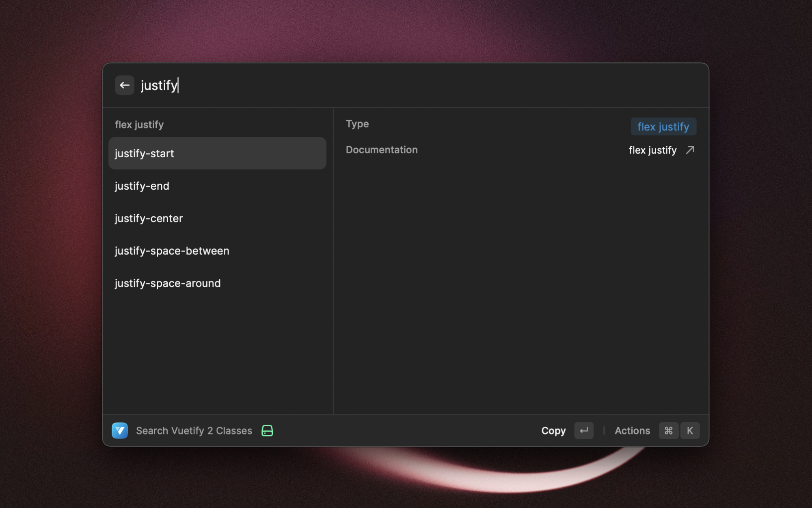The image size is (812, 508).
Task: Click the blue flex justify type tag
Action: [663, 127]
